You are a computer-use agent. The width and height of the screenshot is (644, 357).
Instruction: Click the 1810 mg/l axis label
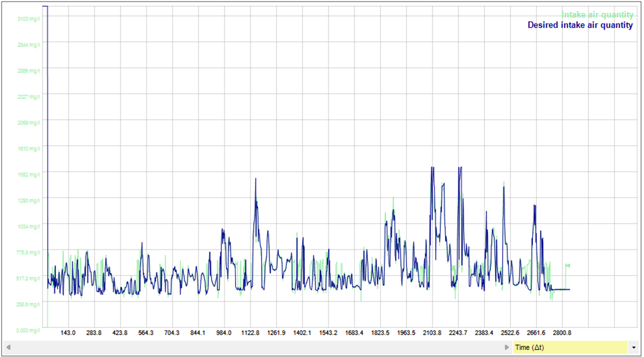tap(29, 149)
